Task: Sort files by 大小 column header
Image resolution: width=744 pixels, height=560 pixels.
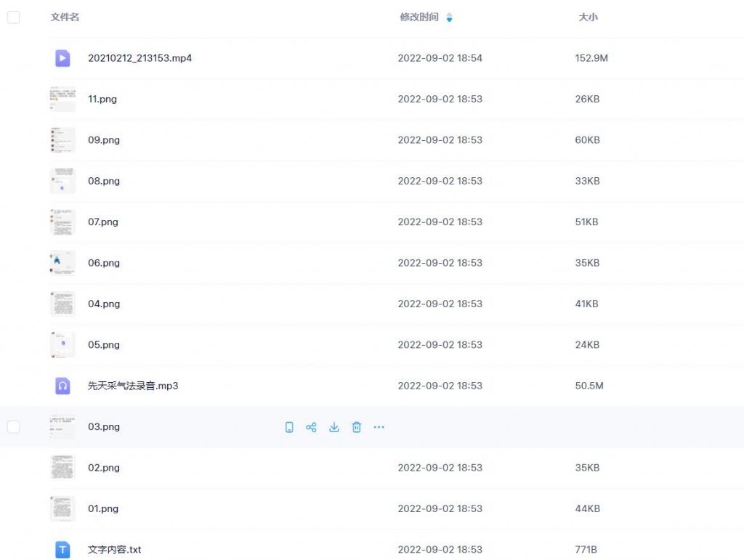Action: point(588,17)
